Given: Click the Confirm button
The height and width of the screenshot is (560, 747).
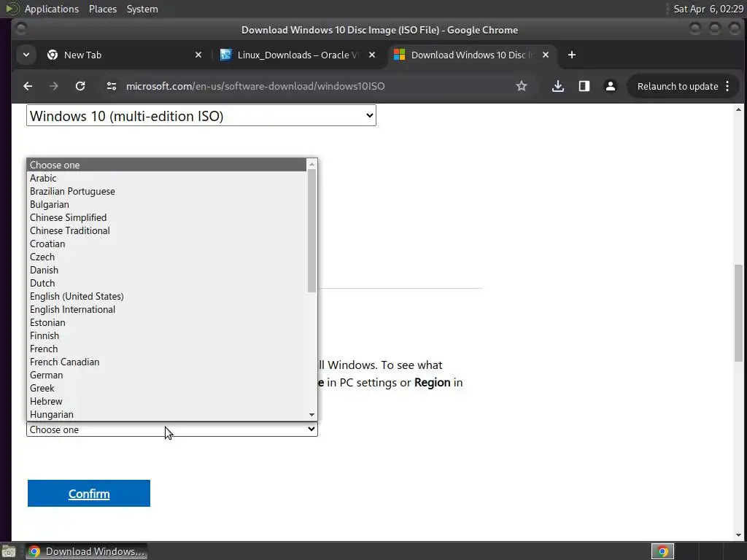Looking at the screenshot, I should (x=88, y=494).
